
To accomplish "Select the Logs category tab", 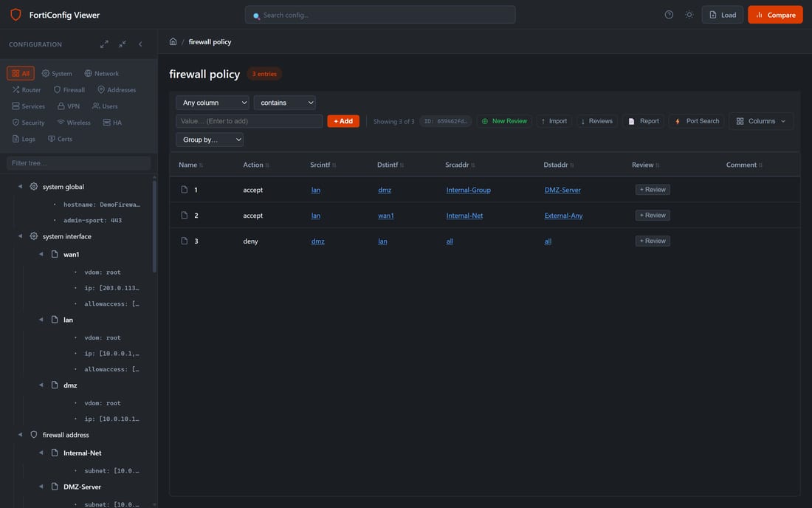I will [24, 139].
